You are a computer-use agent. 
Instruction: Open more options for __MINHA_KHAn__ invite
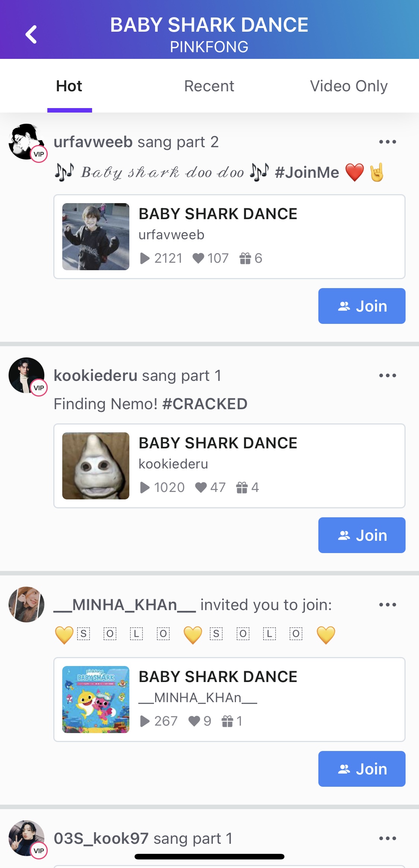pos(387,605)
